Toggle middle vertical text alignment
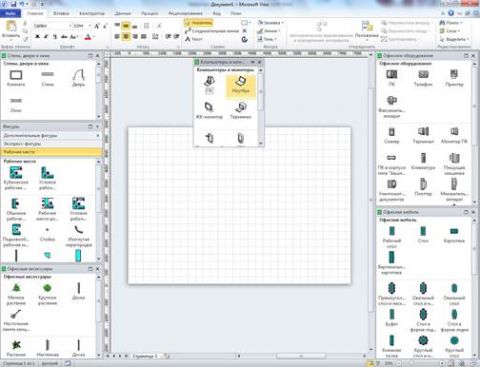This screenshot has width=480, height=367. coord(126,26)
